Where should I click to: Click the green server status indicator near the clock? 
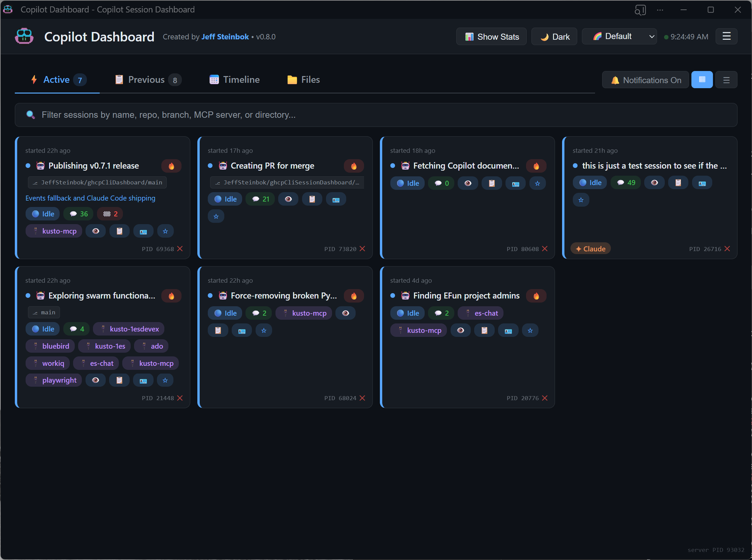[x=666, y=37]
